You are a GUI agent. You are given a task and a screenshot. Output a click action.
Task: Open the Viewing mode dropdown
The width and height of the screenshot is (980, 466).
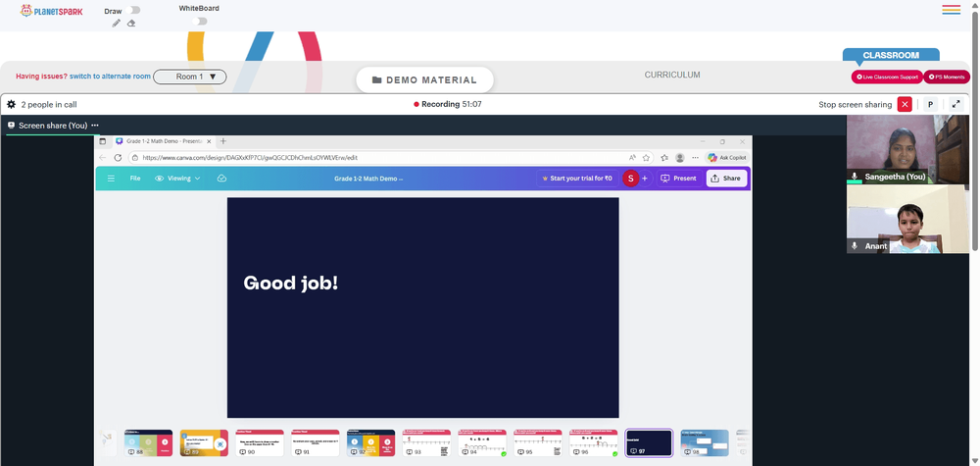click(x=178, y=179)
